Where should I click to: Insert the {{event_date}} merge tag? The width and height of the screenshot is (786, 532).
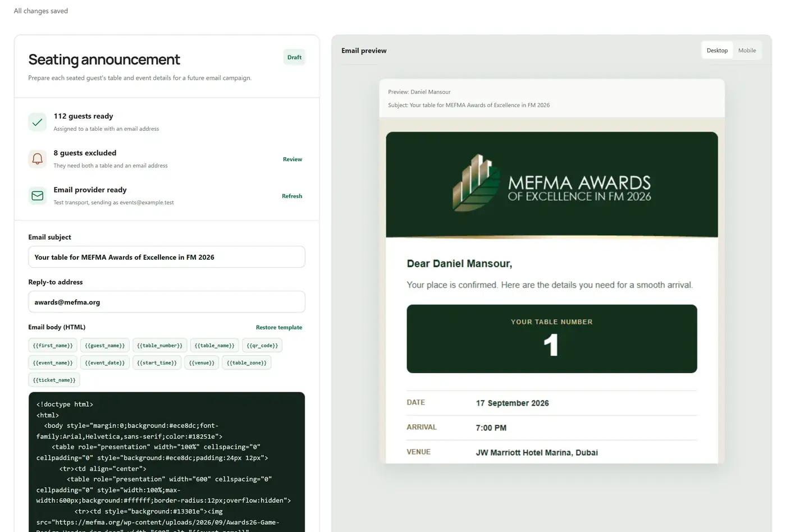tap(105, 363)
